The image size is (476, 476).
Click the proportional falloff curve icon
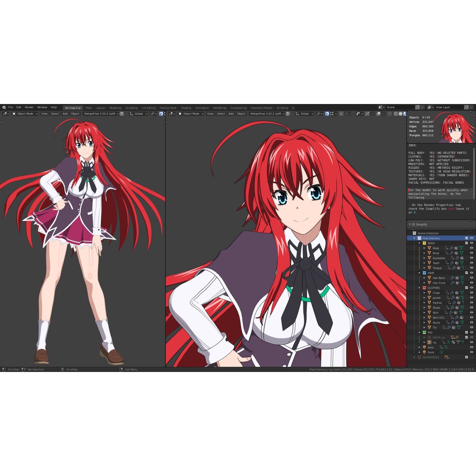(347, 114)
